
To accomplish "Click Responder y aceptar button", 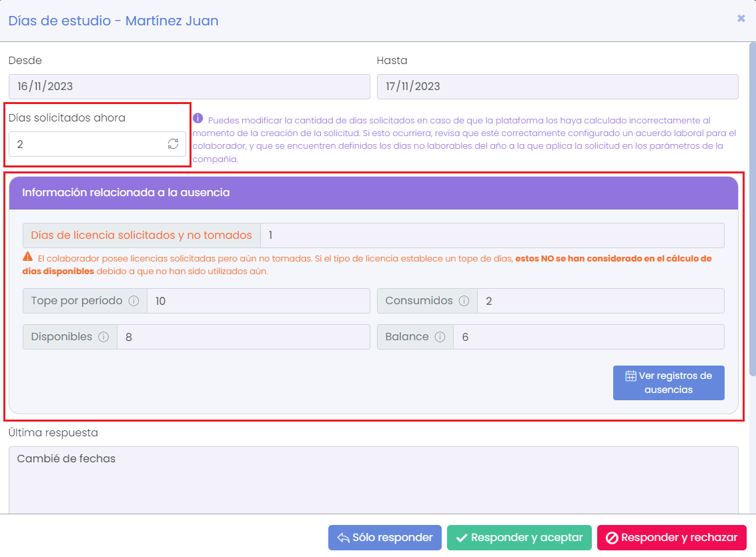I will (519, 538).
